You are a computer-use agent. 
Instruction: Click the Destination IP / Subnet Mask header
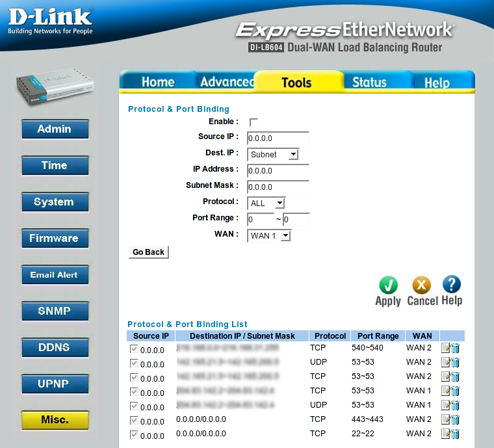pyautogui.click(x=242, y=336)
